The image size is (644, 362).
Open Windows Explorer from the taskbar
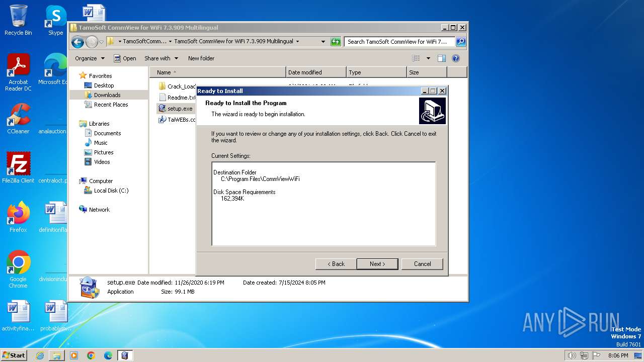tap(57, 355)
